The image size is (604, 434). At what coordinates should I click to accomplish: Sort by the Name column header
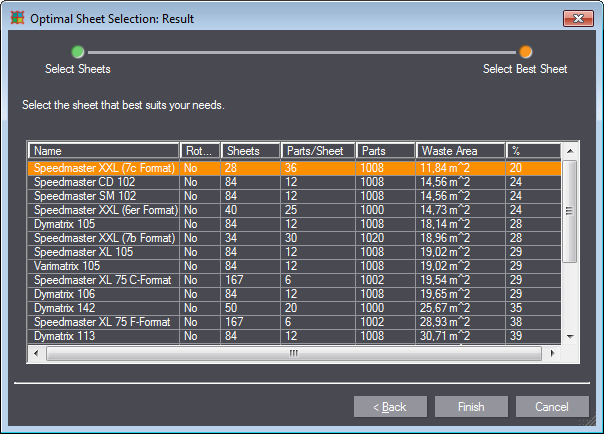point(103,151)
